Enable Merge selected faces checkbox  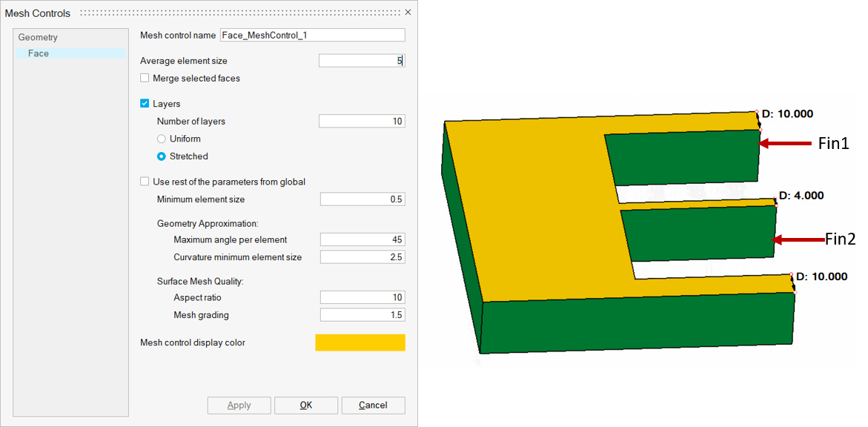point(145,79)
